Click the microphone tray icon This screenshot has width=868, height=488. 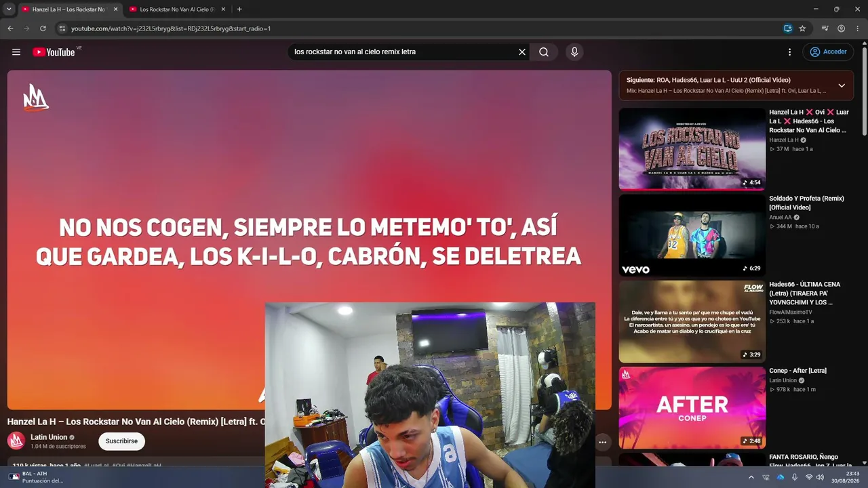794,477
